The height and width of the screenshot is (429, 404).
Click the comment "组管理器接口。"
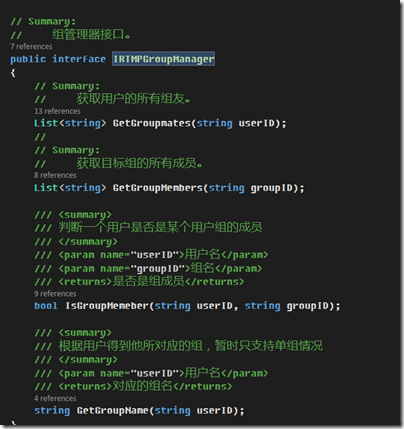click(91, 34)
